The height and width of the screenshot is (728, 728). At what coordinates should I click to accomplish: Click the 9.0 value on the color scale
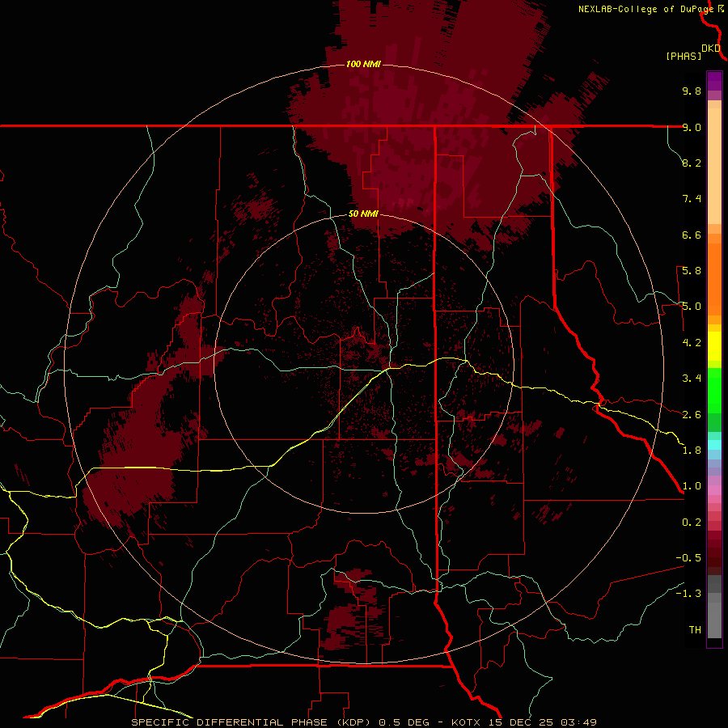click(x=692, y=127)
